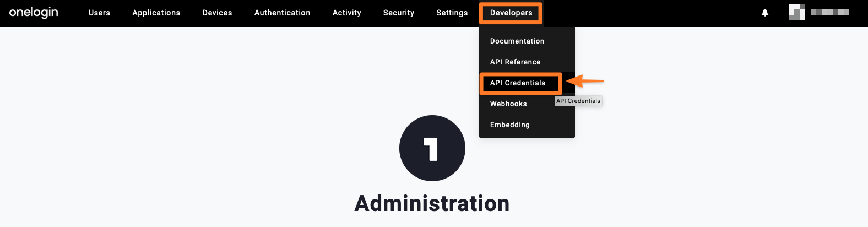Open the Settings menu
868x227 pixels.
point(452,13)
